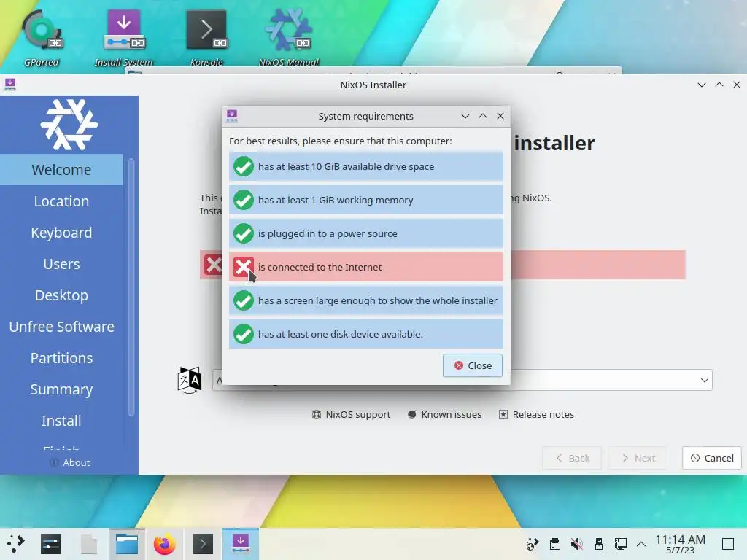
Task: Click 'has at least 10 GiB available drive space'
Action: coord(346,167)
